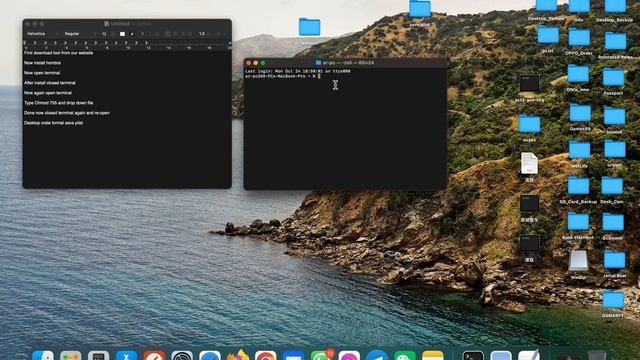The width and height of the screenshot is (640, 360).
Task: Select the 'WinZip' disk icon on desktop
Action: tap(578, 260)
